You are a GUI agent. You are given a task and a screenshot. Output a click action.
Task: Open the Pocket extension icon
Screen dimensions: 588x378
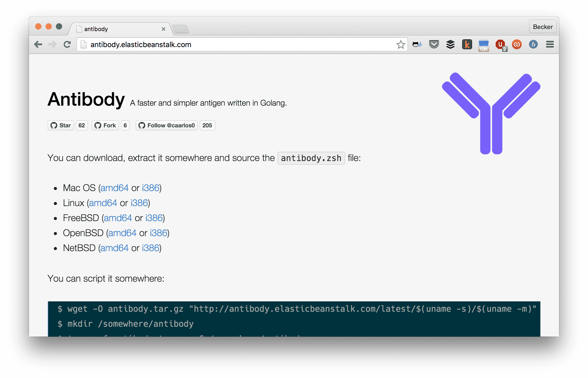pyautogui.click(x=434, y=45)
